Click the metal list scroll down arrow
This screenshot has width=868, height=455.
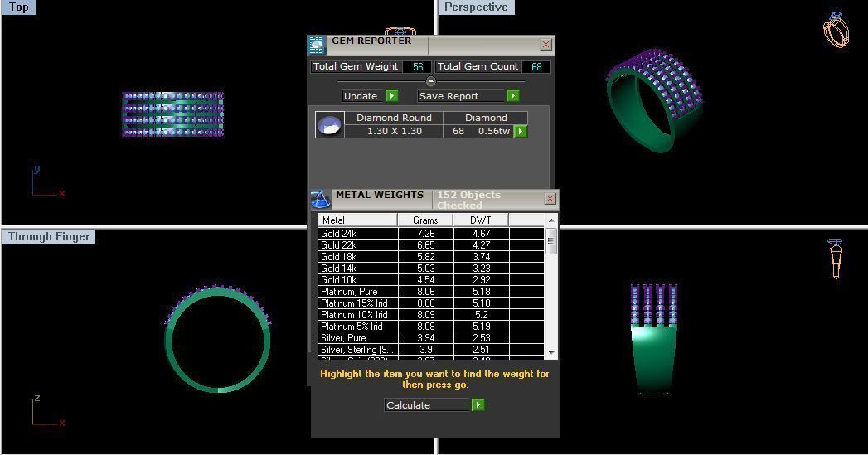coord(550,352)
